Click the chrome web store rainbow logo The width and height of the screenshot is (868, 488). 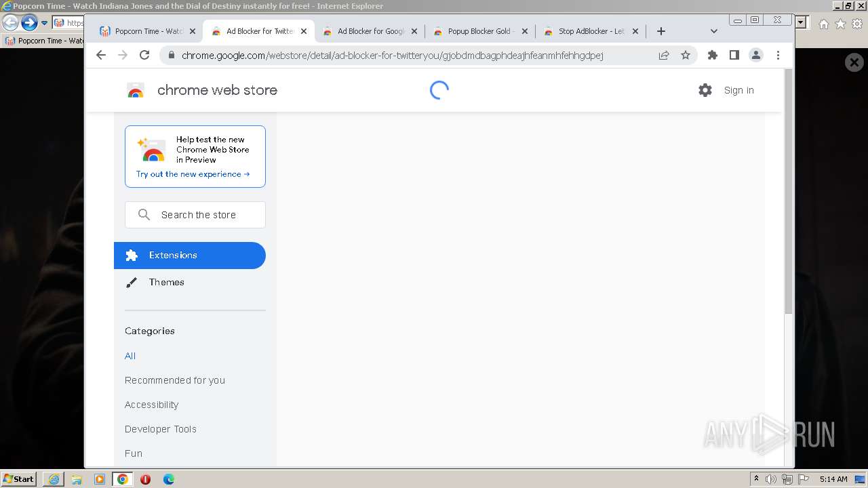136,90
